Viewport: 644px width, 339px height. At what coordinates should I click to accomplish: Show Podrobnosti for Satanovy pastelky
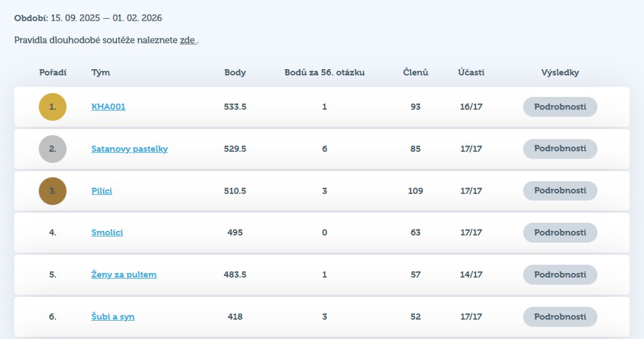(560, 149)
